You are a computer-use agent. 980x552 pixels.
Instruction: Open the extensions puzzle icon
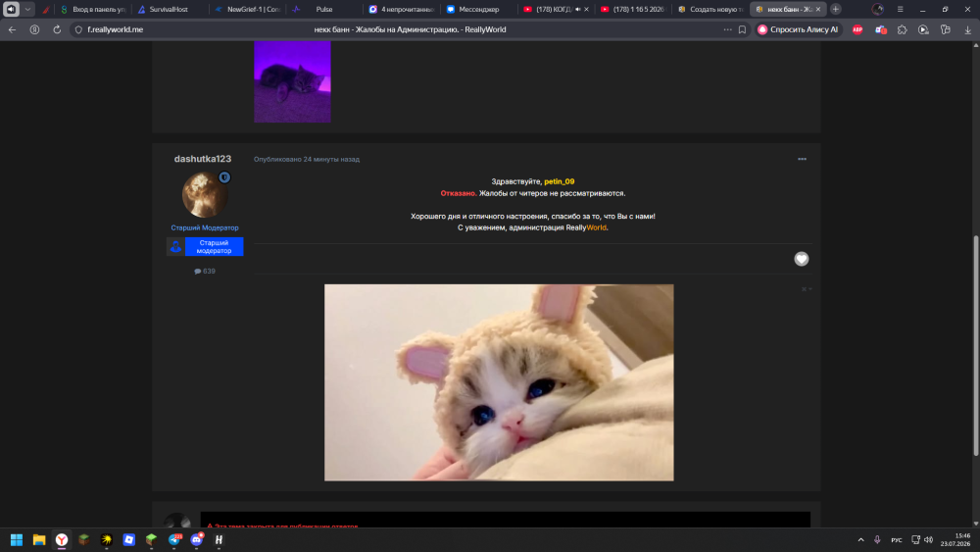(902, 29)
